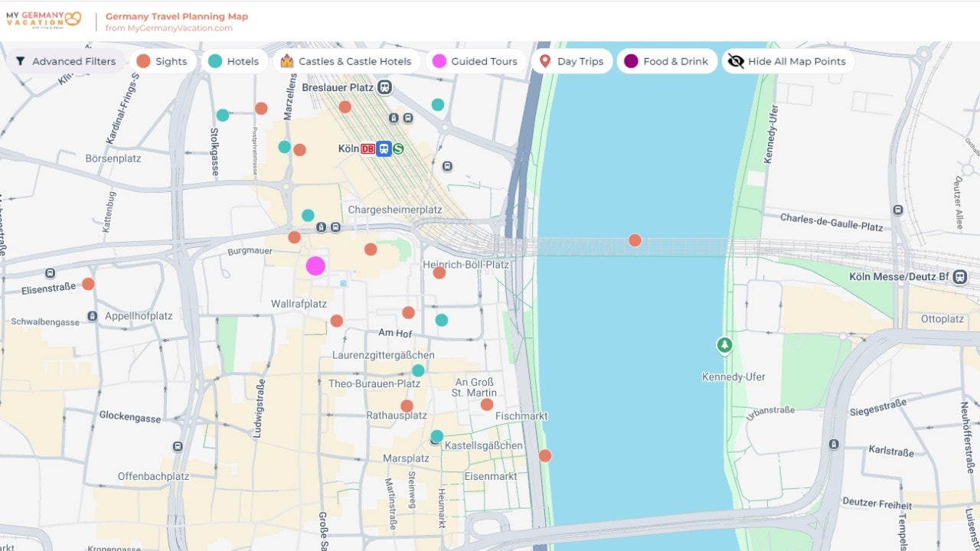Select the Day Trips filter
This screenshot has height=551, width=980.
pyautogui.click(x=571, y=61)
